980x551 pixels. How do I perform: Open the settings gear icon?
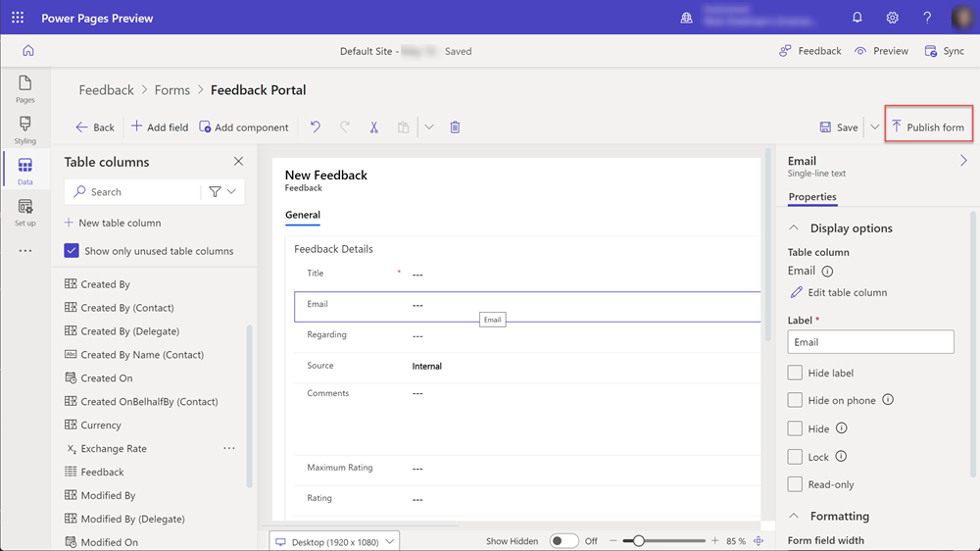point(892,18)
